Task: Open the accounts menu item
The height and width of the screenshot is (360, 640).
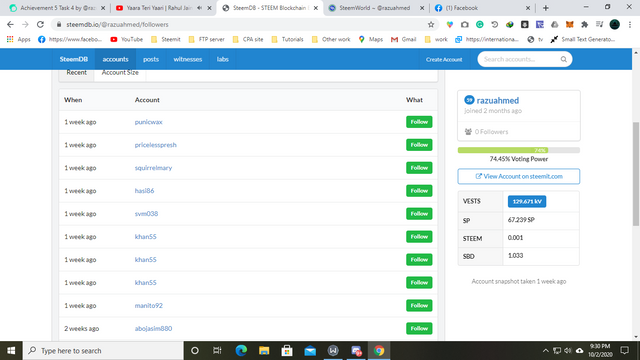Action: coord(116,59)
